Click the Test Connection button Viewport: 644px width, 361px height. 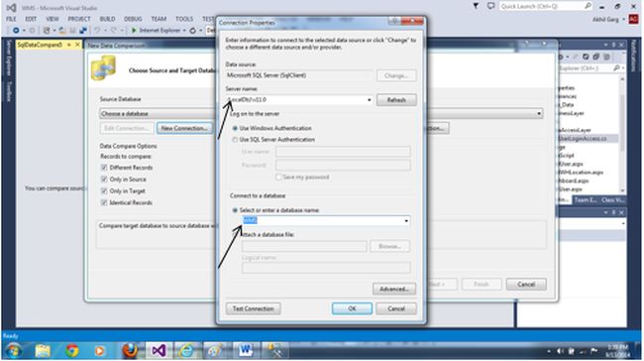(253, 308)
